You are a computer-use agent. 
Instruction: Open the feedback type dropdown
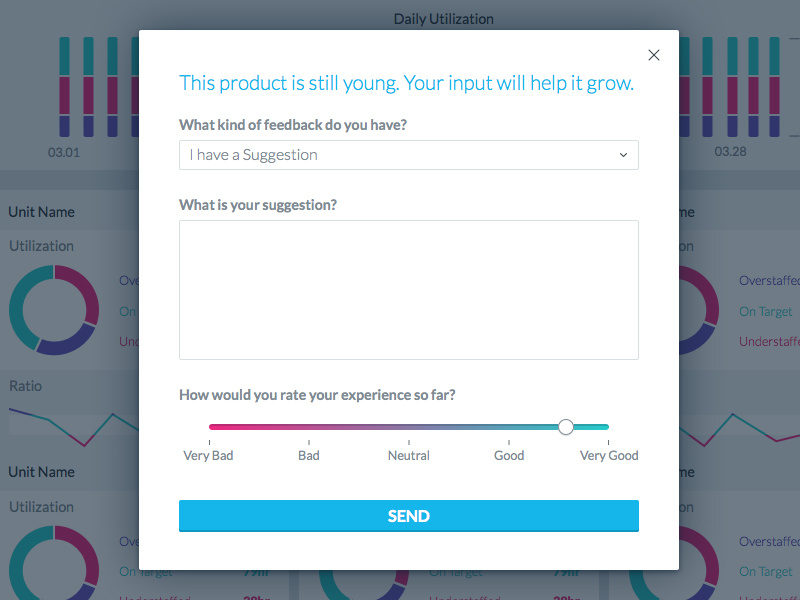click(408, 155)
